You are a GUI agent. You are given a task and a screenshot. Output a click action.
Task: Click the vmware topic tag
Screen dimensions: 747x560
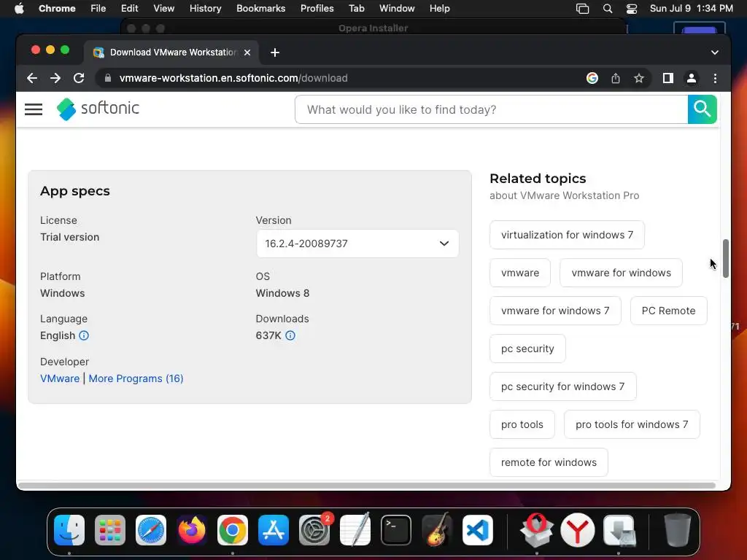(520, 273)
